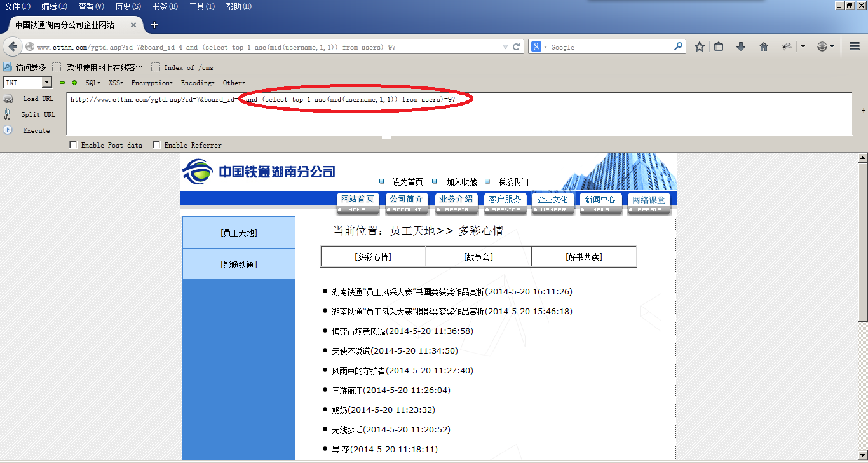The height and width of the screenshot is (463, 868).
Task: Click the Split URL button text
Action: (x=38, y=114)
